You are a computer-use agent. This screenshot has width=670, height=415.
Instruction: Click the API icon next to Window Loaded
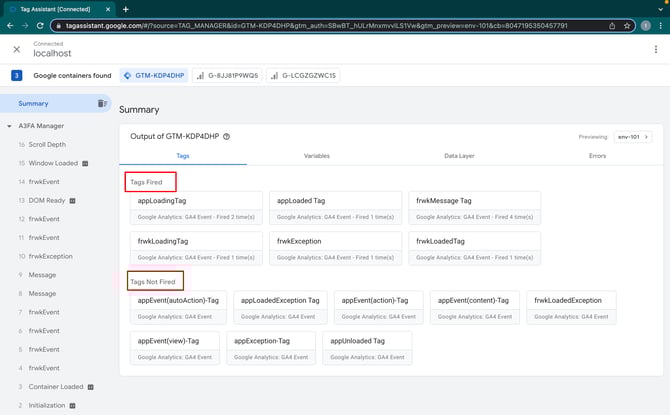pyautogui.click(x=86, y=163)
